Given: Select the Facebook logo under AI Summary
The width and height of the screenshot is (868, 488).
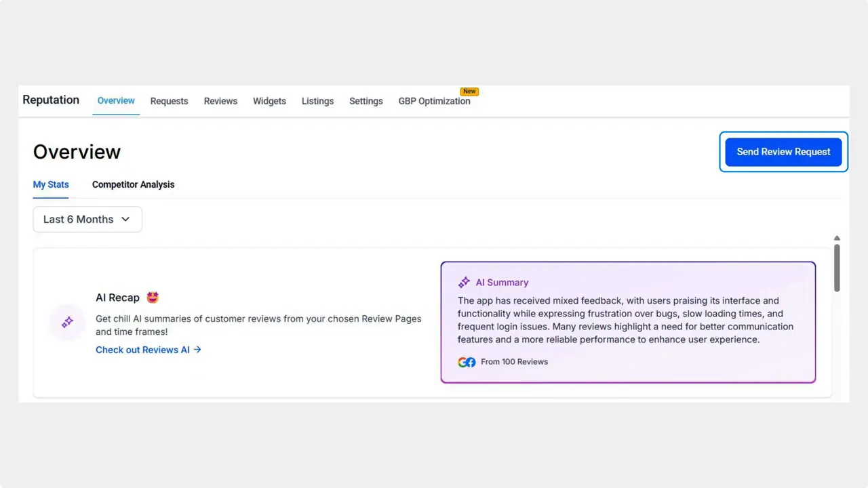Looking at the screenshot, I should pos(470,362).
